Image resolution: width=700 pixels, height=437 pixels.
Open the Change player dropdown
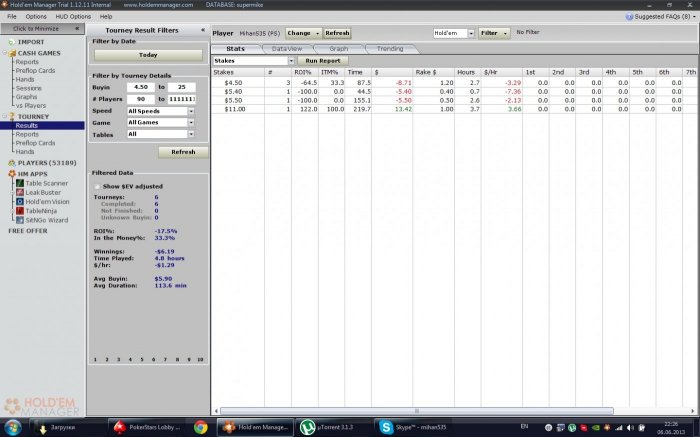303,33
